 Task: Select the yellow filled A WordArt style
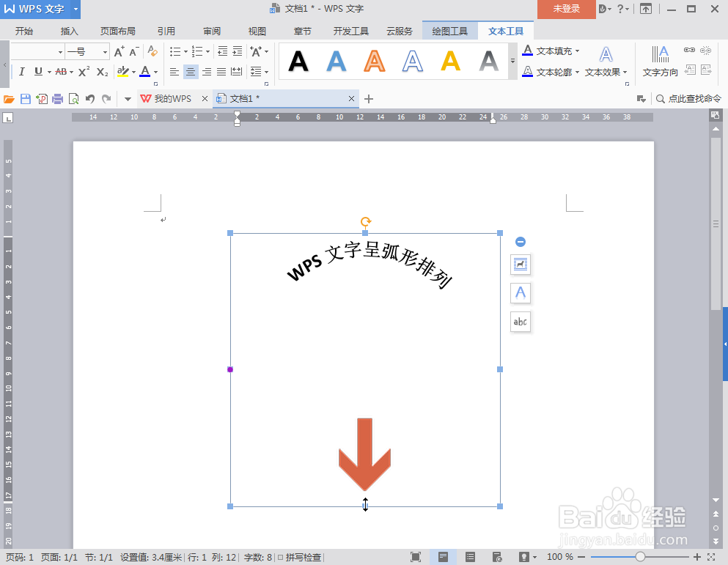450,61
